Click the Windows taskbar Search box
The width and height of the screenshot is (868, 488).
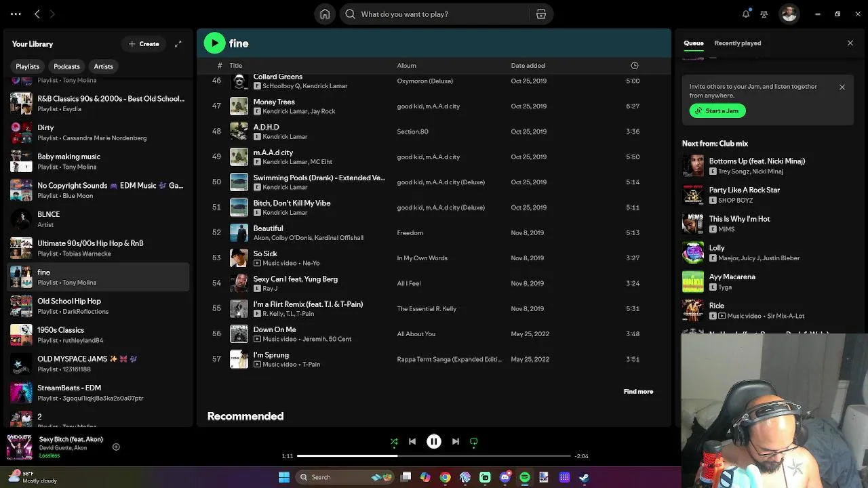click(x=346, y=477)
